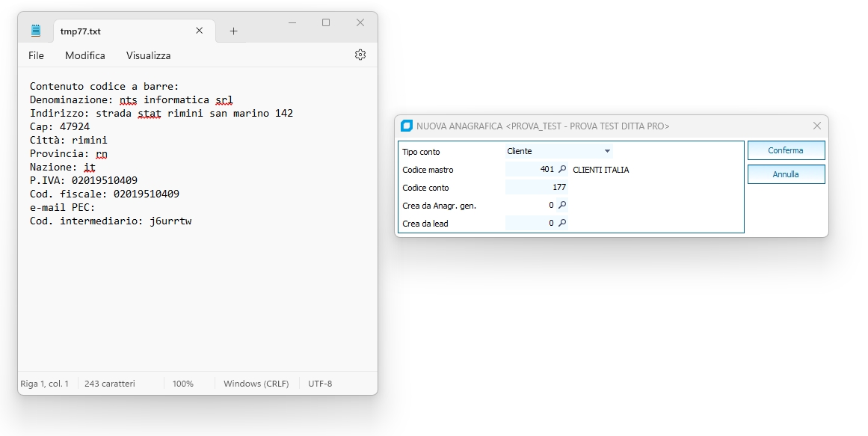Image resolution: width=868 pixels, height=436 pixels.
Task: Open Notepad settings gear icon
Action: [x=360, y=55]
